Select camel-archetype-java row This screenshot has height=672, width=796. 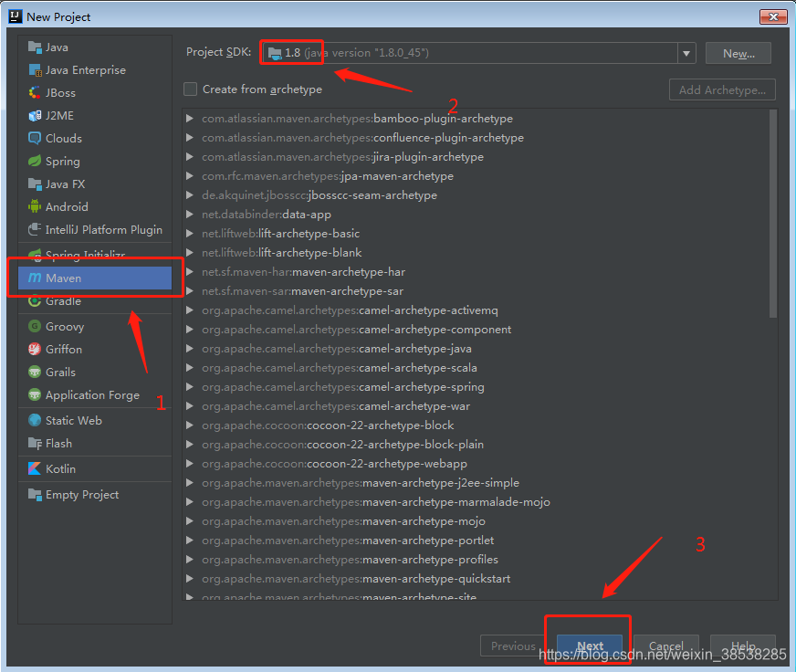480,349
